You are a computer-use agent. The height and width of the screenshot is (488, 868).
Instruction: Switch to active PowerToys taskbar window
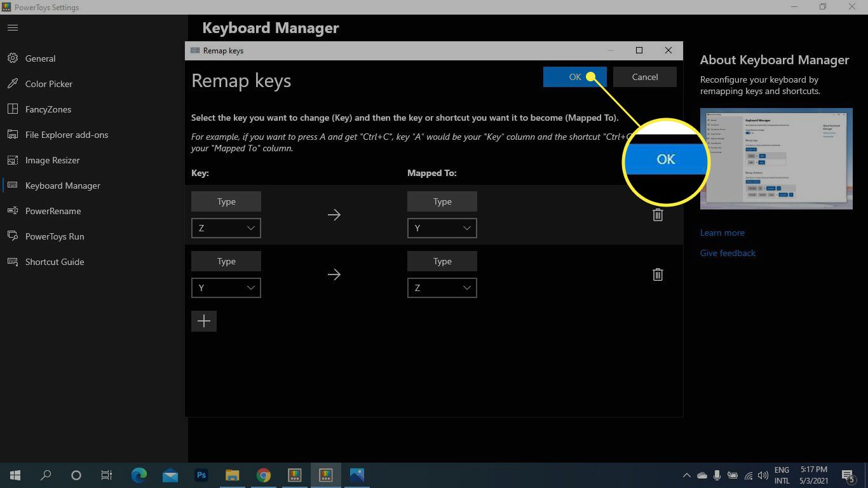click(325, 475)
